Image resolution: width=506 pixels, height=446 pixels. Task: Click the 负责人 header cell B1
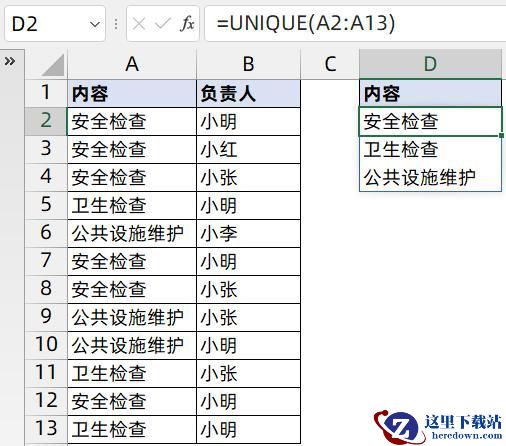point(249,94)
